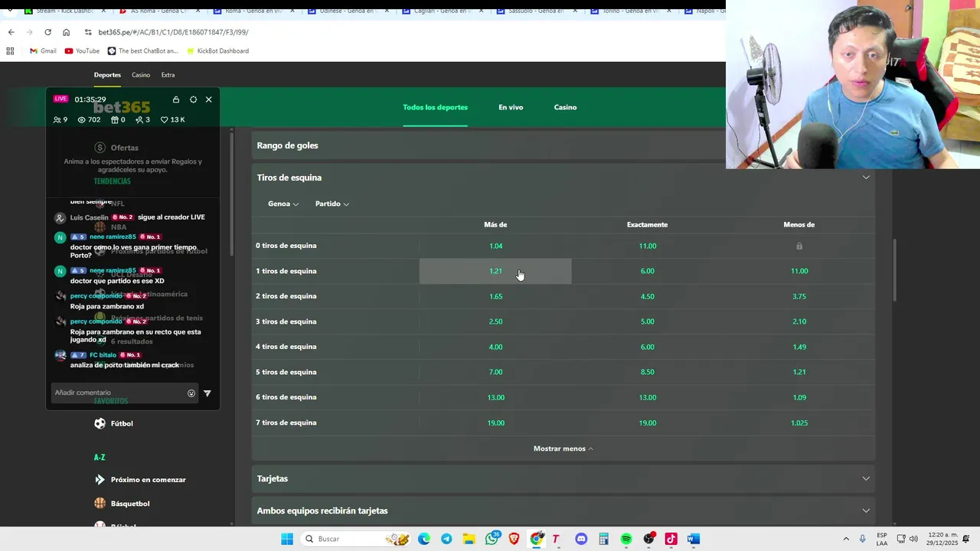Open the Todos los deportes tab
This screenshot has height=551, width=980.
tap(435, 107)
